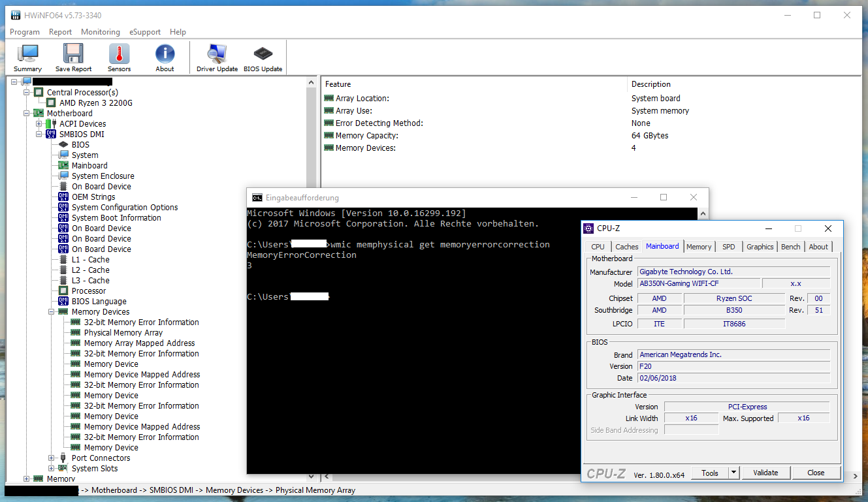Select System Boot Information item
This screenshot has width=868, height=502.
[x=116, y=218]
